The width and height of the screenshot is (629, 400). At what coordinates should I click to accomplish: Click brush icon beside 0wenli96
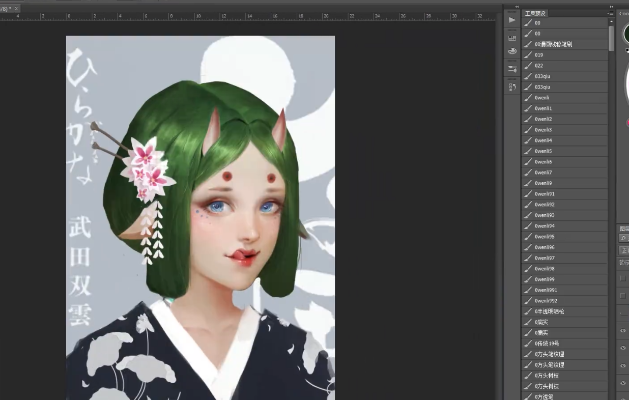pos(528,248)
